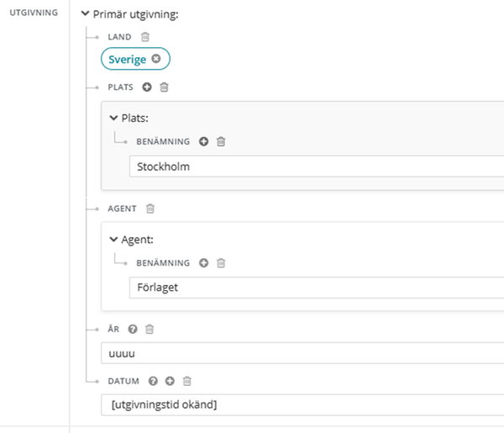Delete the PLATS field with trash icon
The height and width of the screenshot is (433, 504).
click(x=164, y=87)
